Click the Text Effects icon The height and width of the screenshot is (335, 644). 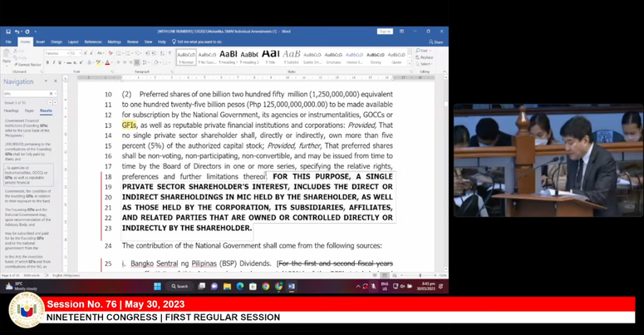click(90, 62)
